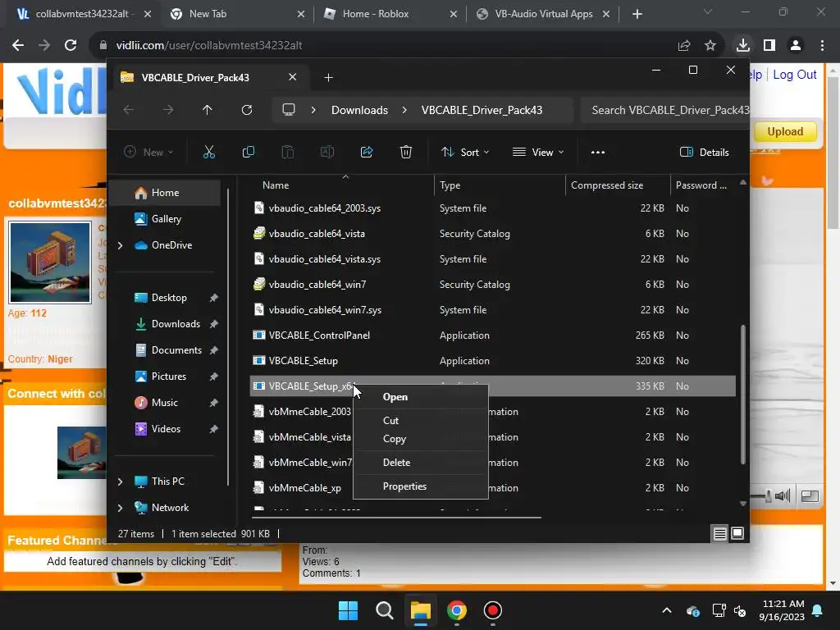Open taskbar Search
This screenshot has width=840, height=630.
[384, 610]
